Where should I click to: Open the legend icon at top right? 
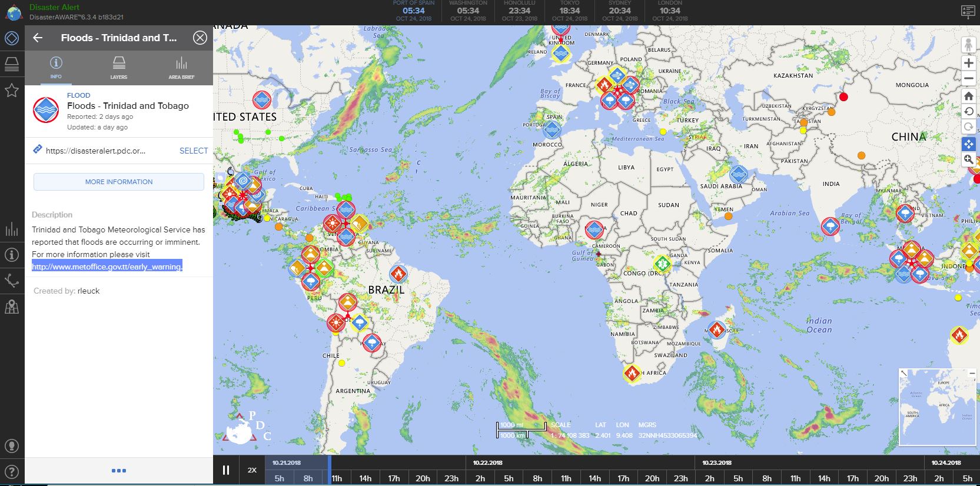pyautogui.click(x=968, y=12)
